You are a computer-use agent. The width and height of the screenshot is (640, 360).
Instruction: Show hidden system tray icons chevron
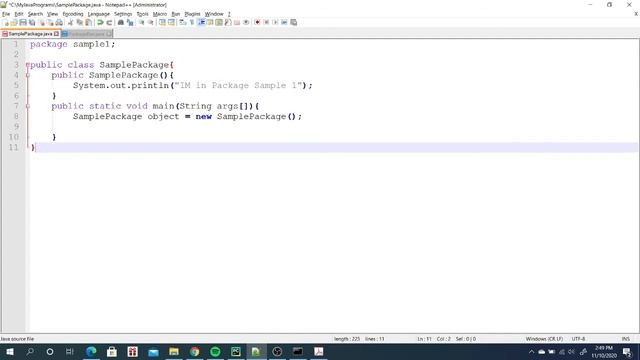(531, 351)
